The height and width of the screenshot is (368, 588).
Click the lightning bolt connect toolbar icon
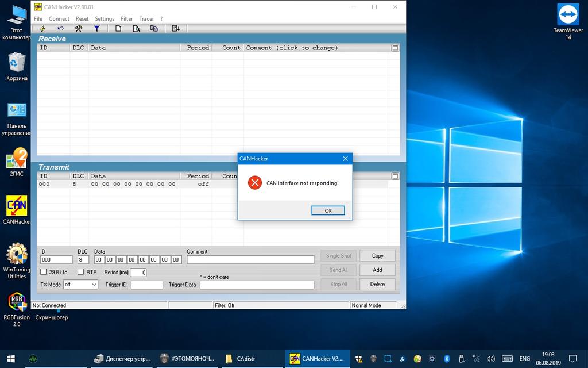pos(42,28)
